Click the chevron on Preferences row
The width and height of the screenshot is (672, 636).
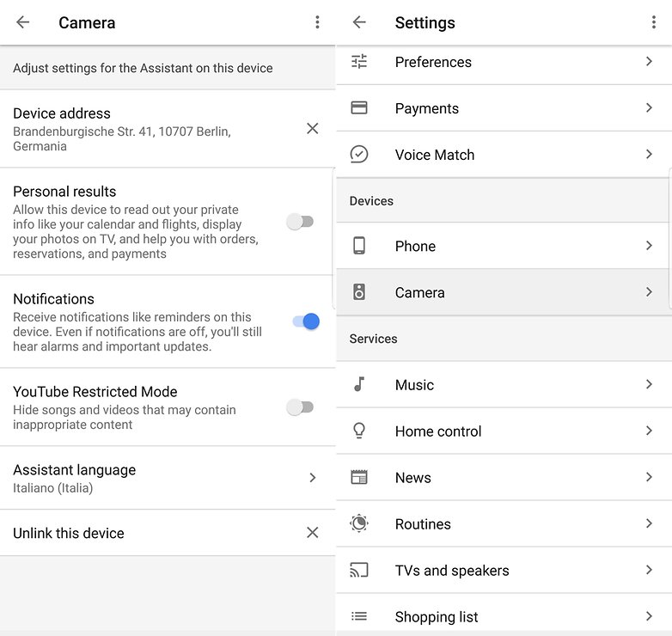click(x=649, y=61)
